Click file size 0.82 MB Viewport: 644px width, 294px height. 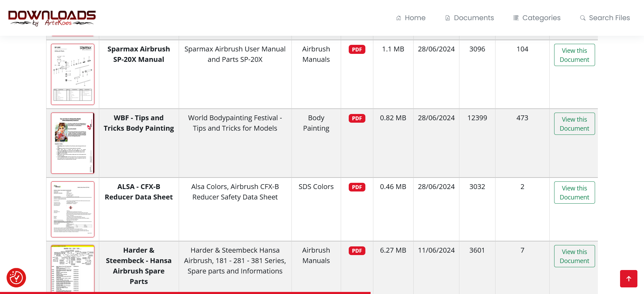point(393,118)
